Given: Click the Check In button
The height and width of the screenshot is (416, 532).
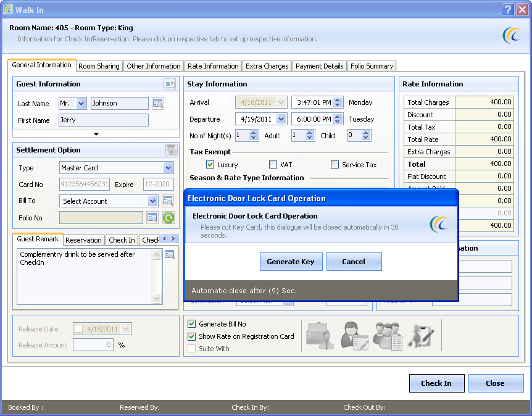Looking at the screenshot, I should pos(436,383).
